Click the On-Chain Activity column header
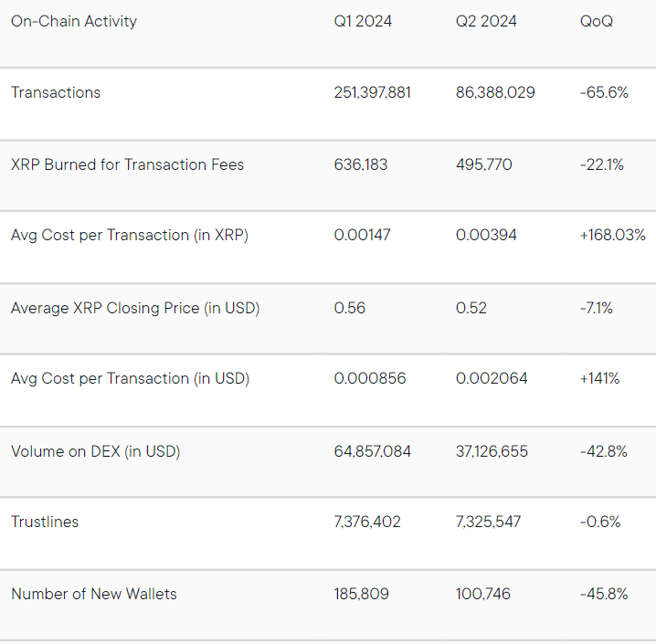 (74, 21)
